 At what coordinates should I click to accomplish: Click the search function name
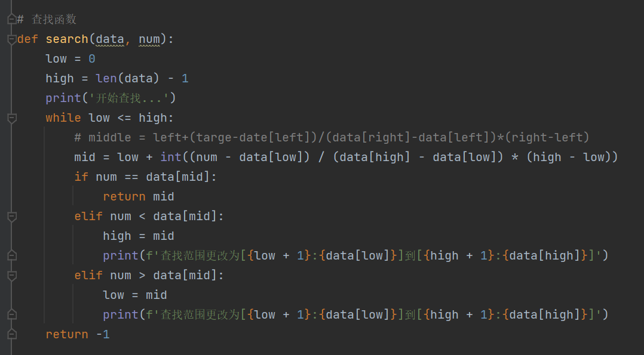[67, 39]
